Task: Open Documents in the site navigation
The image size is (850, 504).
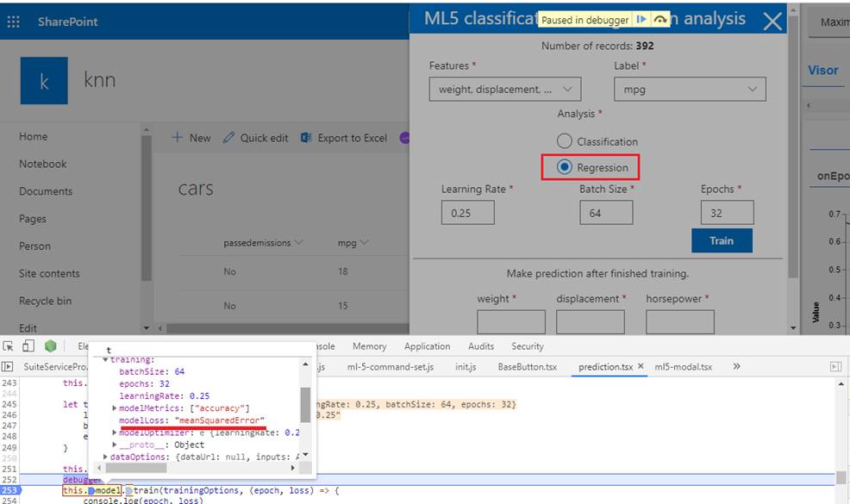Action: pos(46,191)
